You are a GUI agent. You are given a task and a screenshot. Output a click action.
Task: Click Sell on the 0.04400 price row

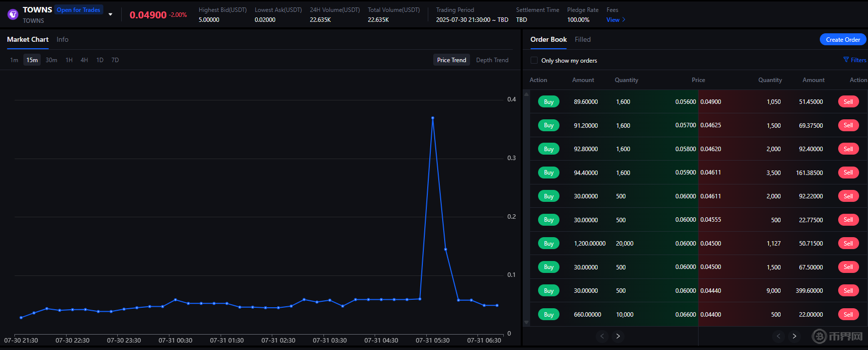pos(848,314)
